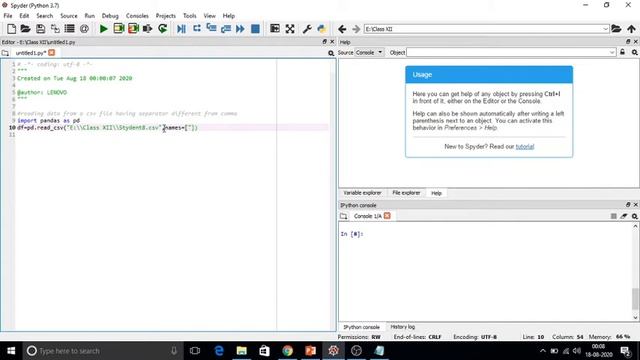Image resolution: width=640 pixels, height=360 pixels.
Task: Open PYTHONPATH manager python icon
Action: coord(322,29)
